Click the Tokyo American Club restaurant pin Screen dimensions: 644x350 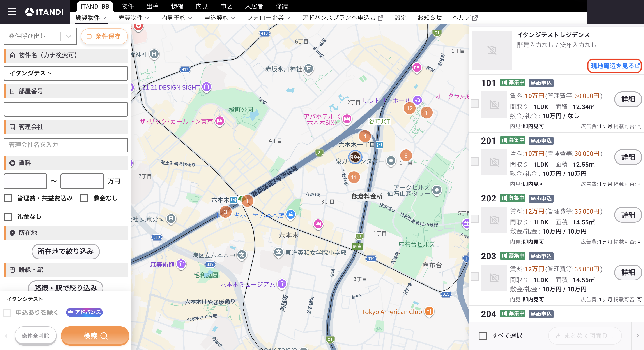tap(429, 311)
